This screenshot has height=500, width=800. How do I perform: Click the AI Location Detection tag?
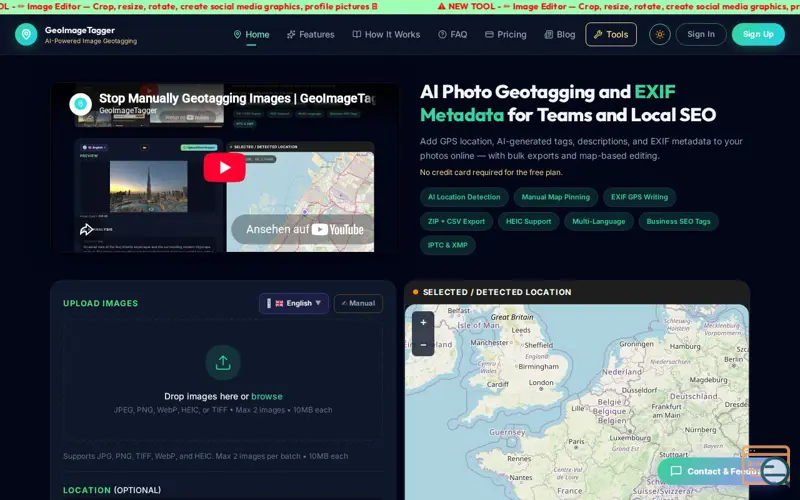(464, 197)
